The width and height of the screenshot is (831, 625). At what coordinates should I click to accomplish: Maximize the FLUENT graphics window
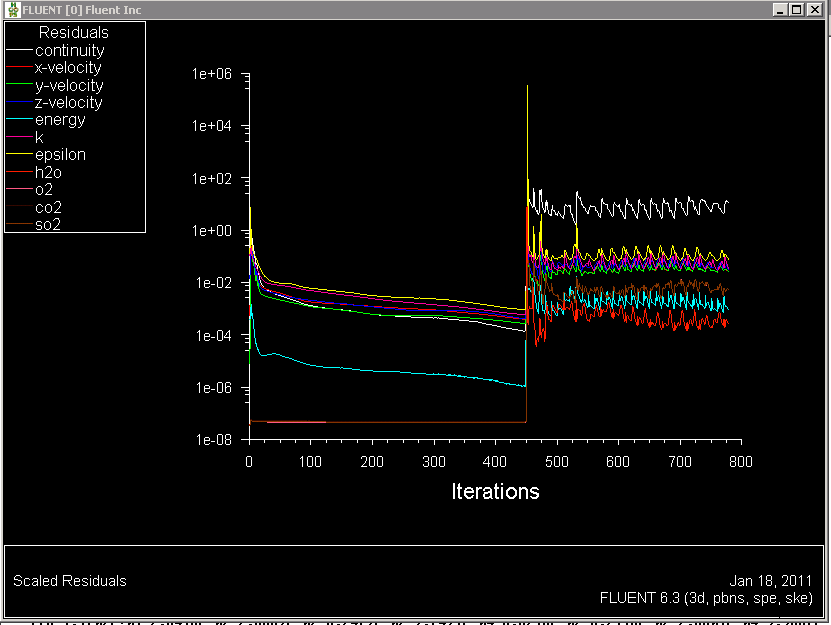pyautogui.click(x=797, y=9)
